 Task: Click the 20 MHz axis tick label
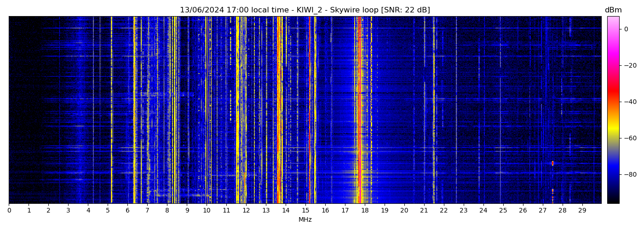click(404, 210)
